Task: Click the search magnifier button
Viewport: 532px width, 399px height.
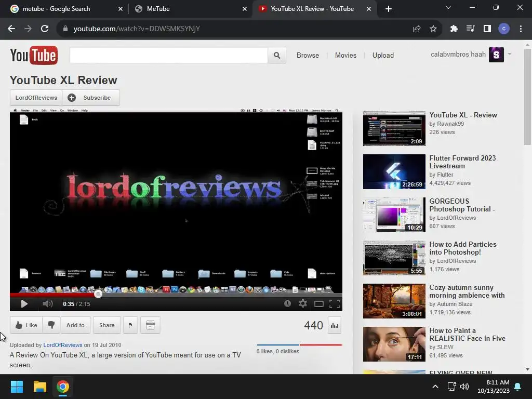Action: click(x=277, y=55)
